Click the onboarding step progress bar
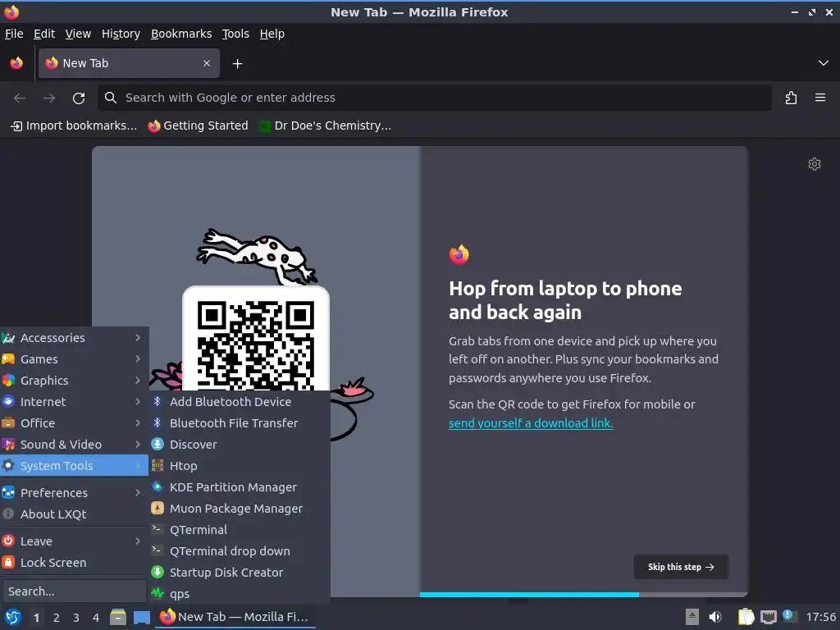Image resolution: width=840 pixels, height=630 pixels. pyautogui.click(x=583, y=595)
